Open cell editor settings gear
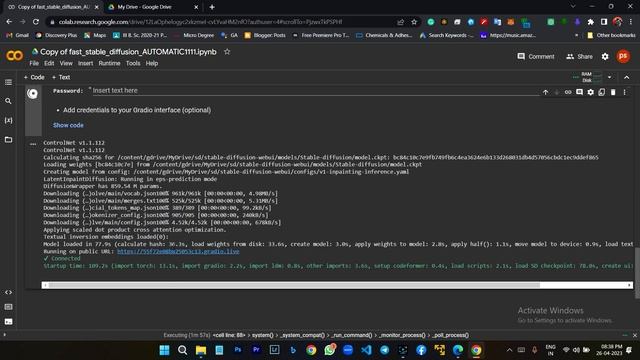640x360 pixels. pos(591,92)
